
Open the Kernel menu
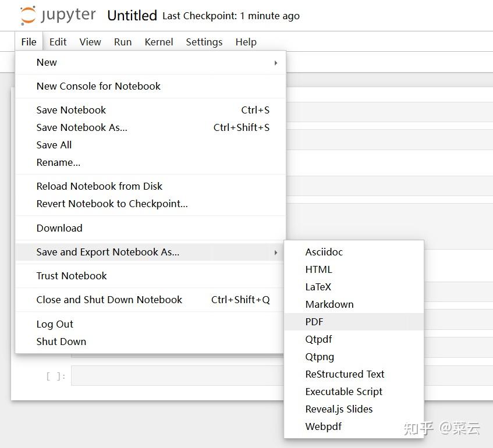158,42
